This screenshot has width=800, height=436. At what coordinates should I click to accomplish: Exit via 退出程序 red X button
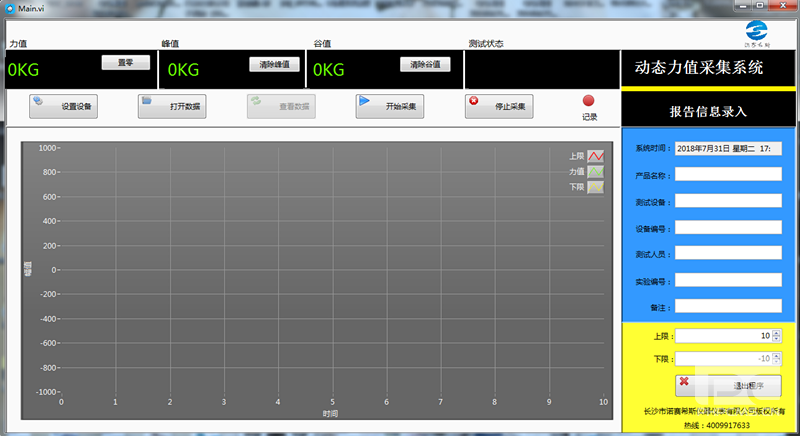(727, 385)
